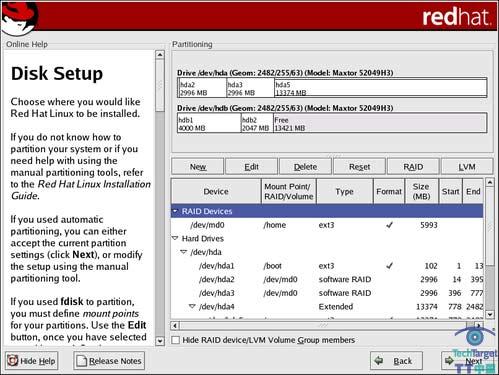The width and height of the screenshot is (499, 375).
Task: Select the /dev/hda2 partition row
Action: [x=327, y=279]
